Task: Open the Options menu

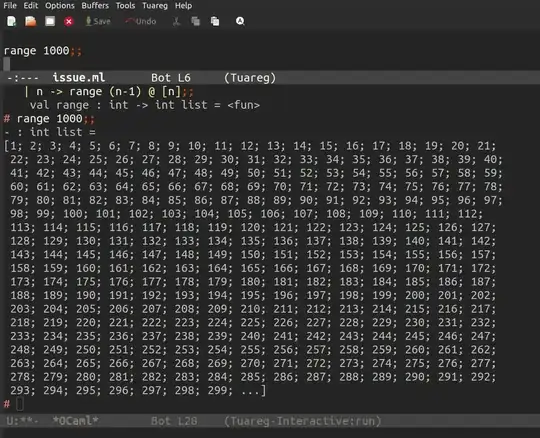Action: [60, 6]
